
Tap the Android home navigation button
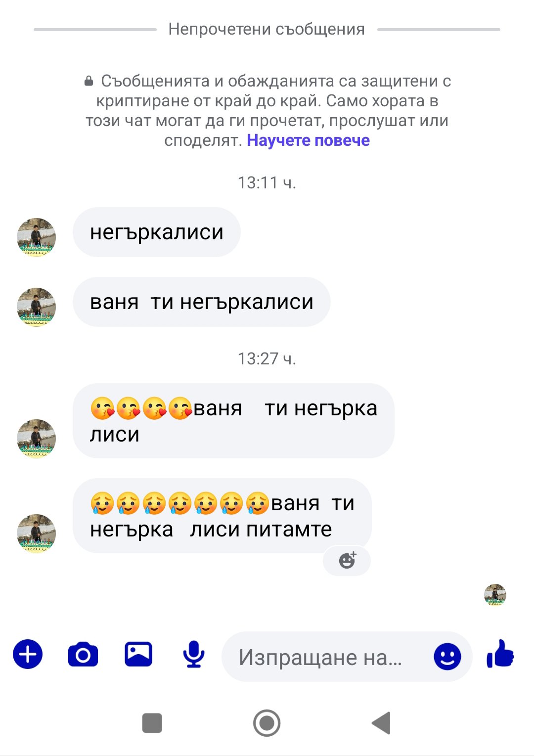pyautogui.click(x=267, y=723)
